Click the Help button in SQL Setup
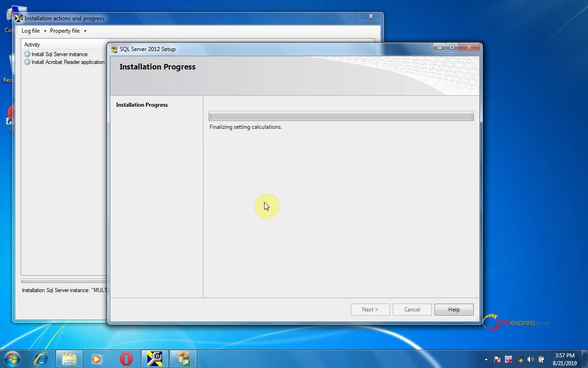This screenshot has height=368, width=588. (x=454, y=310)
